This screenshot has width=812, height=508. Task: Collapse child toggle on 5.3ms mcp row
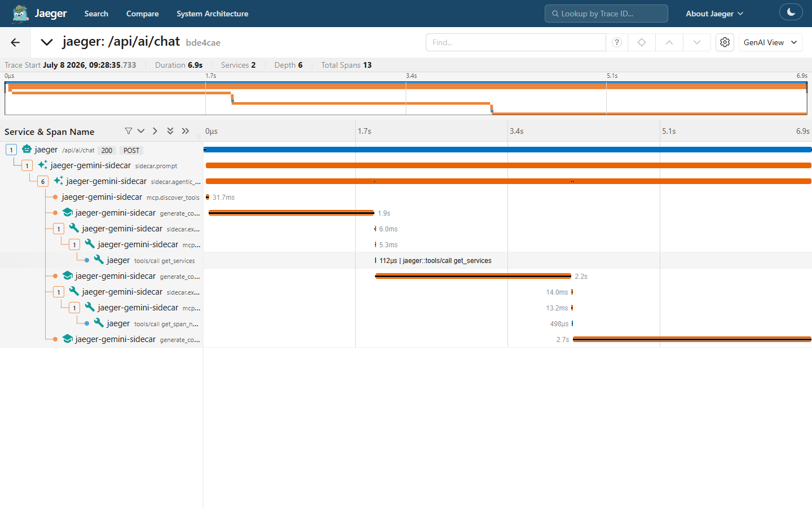tap(74, 244)
